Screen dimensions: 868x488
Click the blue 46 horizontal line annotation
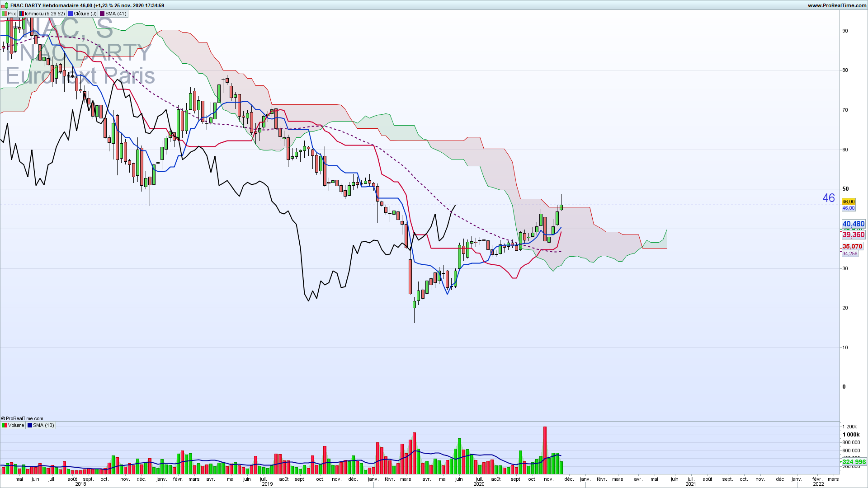click(x=828, y=198)
